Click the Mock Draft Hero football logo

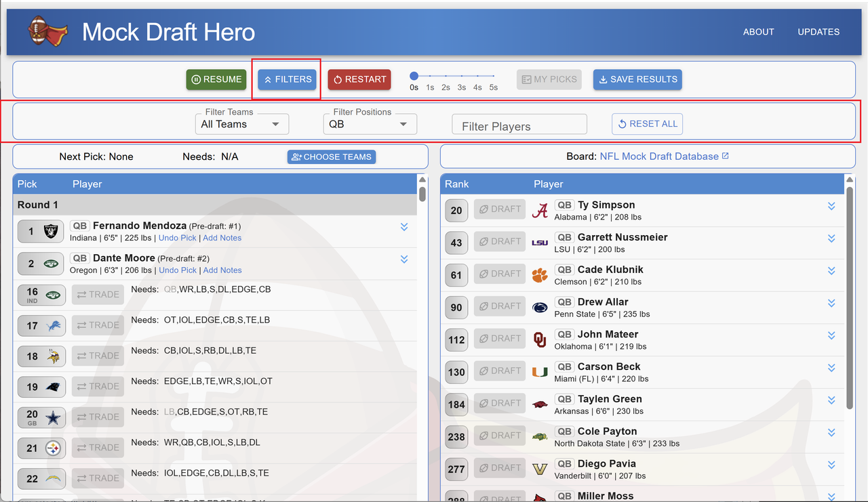point(47,31)
